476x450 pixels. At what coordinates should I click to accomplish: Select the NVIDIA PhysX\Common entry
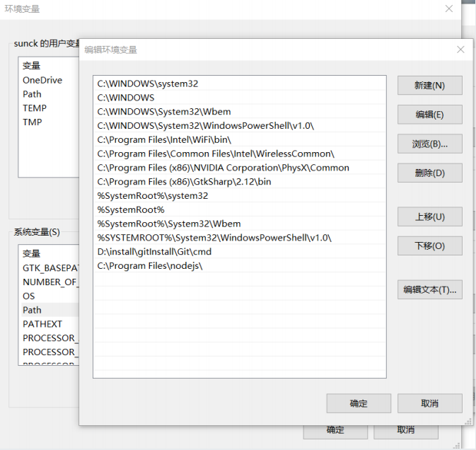click(240, 168)
